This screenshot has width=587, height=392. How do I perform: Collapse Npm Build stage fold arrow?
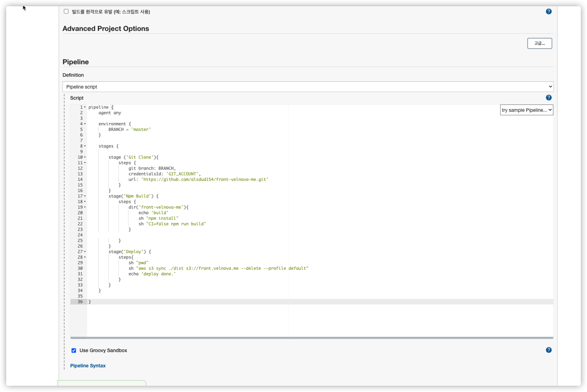click(x=85, y=196)
